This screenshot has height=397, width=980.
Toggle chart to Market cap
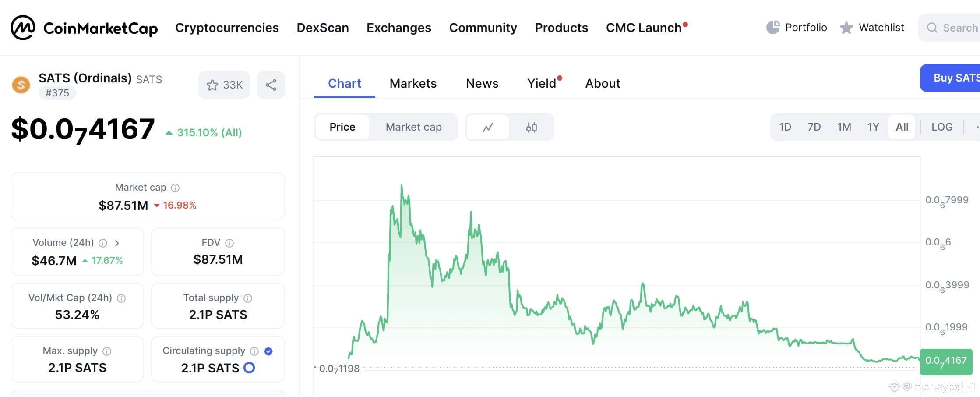pos(413,127)
